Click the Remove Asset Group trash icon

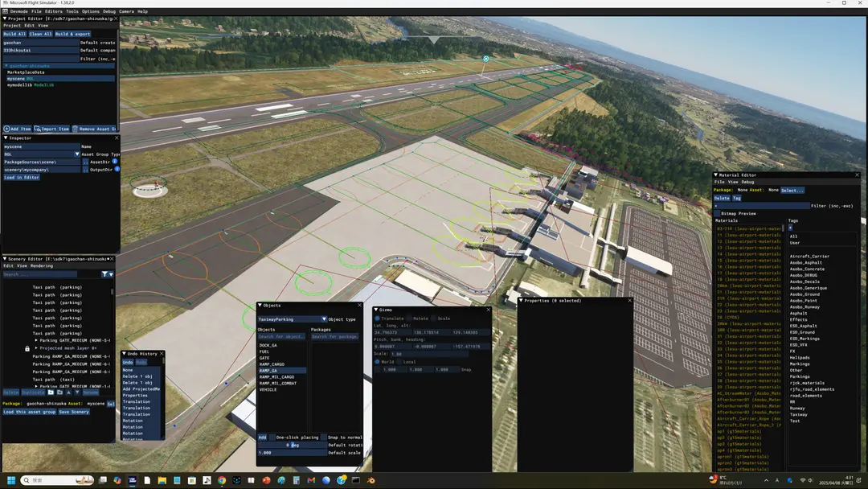(x=75, y=129)
